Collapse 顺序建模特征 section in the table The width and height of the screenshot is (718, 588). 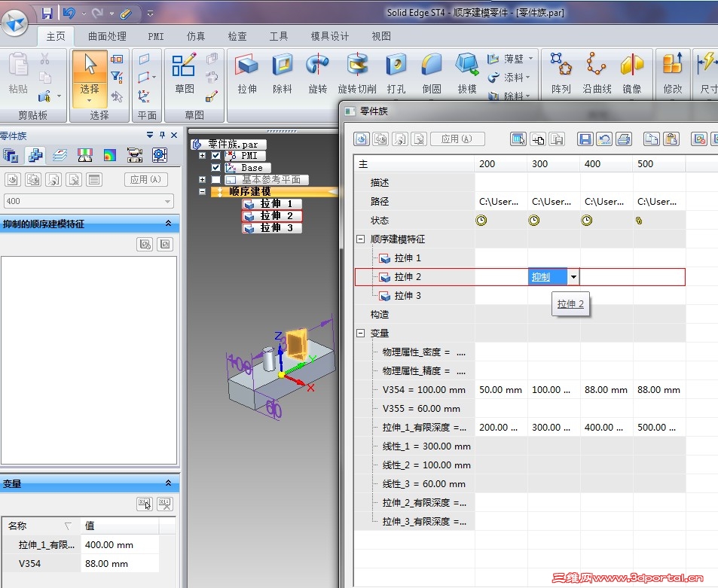[360, 239]
